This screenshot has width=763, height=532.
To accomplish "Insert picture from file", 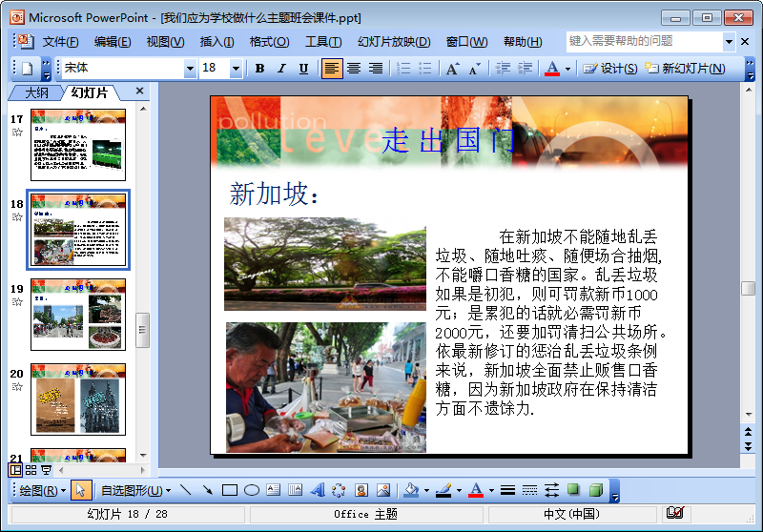I will (383, 490).
